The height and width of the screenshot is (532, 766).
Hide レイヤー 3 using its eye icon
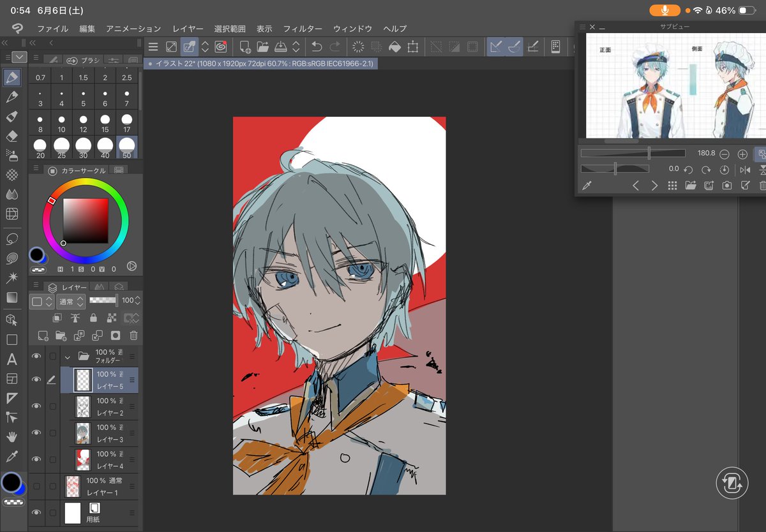[x=36, y=432]
